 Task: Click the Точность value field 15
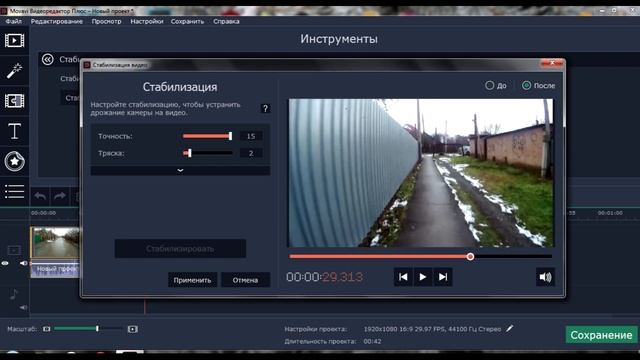pos(251,136)
